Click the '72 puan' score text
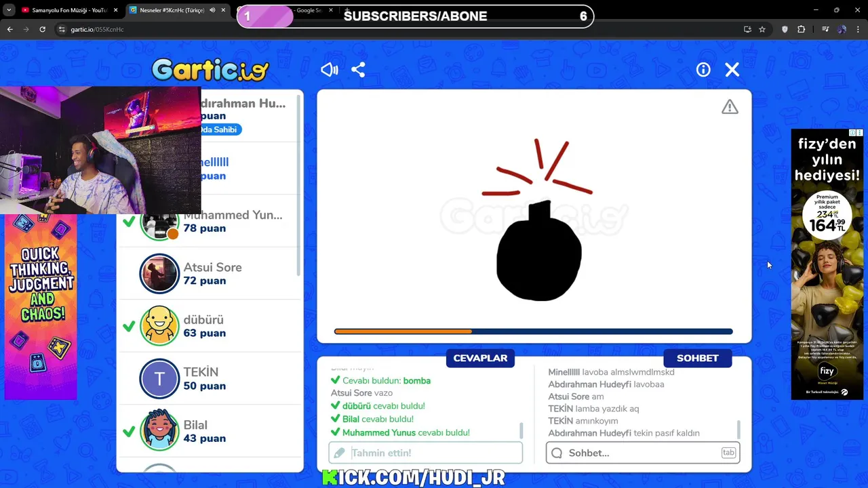The height and width of the screenshot is (488, 868). (204, 281)
